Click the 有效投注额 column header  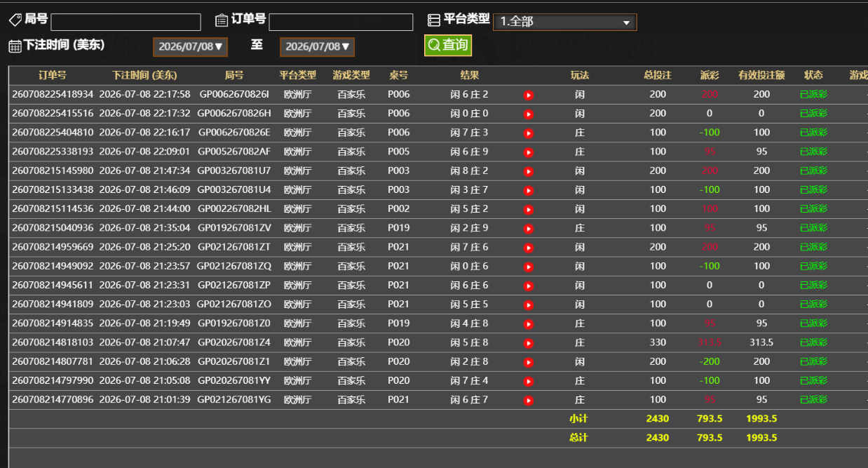pyautogui.click(x=761, y=75)
